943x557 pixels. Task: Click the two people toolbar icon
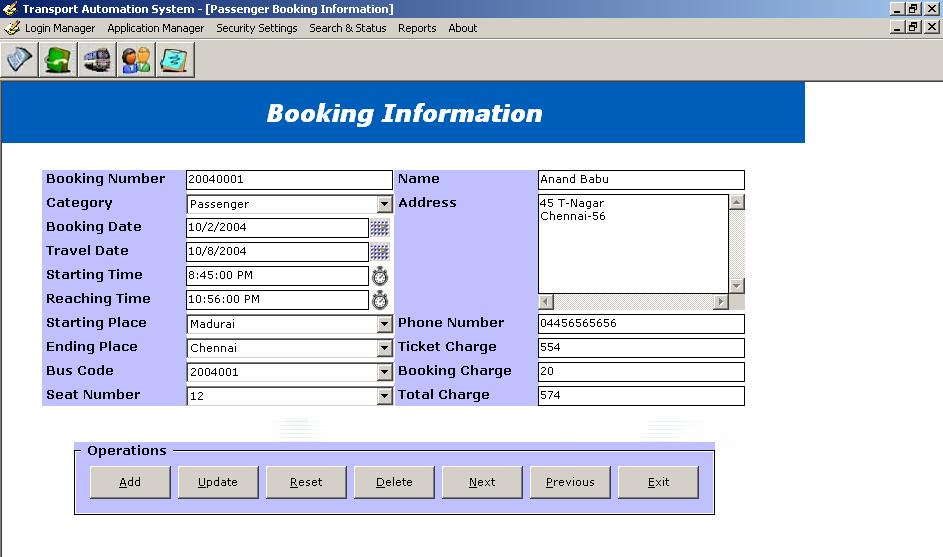136,60
